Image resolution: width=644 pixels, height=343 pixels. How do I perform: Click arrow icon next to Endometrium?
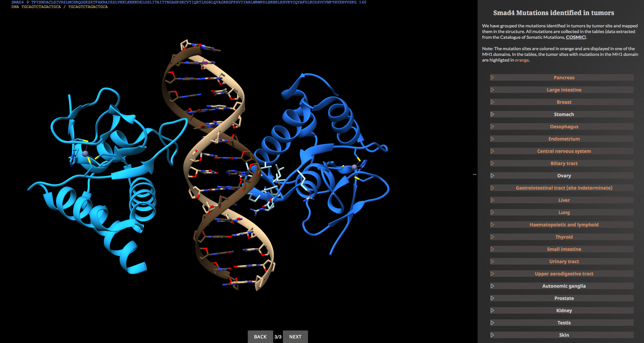click(x=492, y=139)
